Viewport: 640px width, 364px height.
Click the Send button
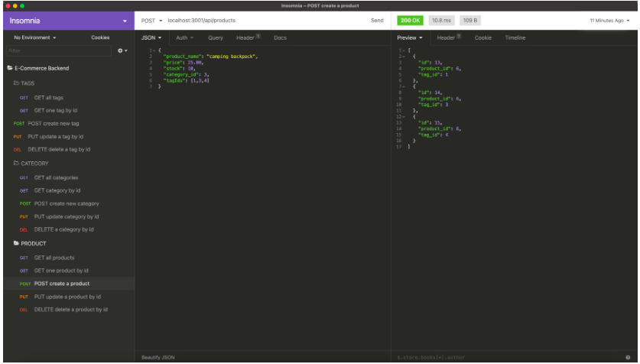(x=377, y=21)
